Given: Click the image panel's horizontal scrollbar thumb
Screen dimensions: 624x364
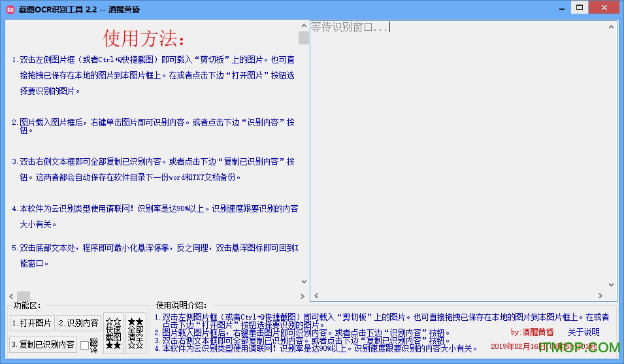Looking at the screenshot, I should pyautogui.click(x=24, y=296).
